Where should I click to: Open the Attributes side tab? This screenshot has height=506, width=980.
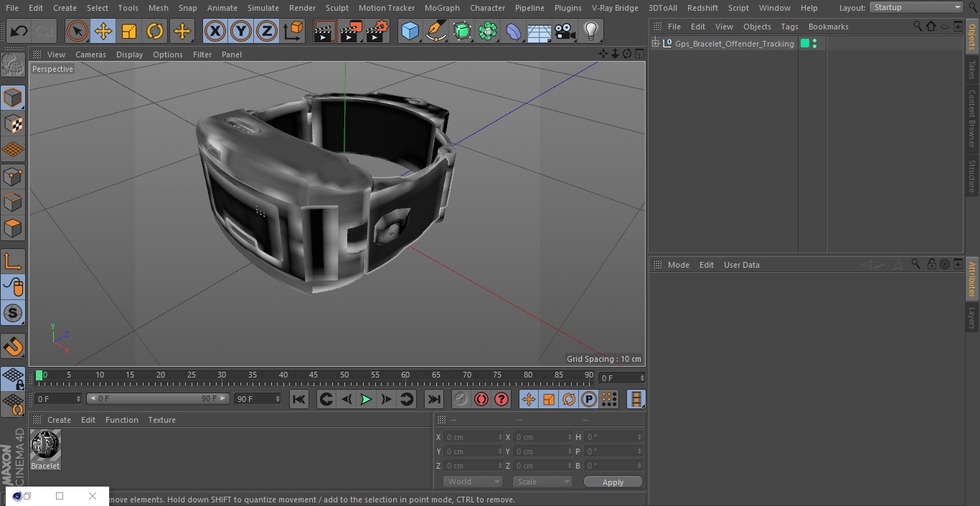(972, 279)
